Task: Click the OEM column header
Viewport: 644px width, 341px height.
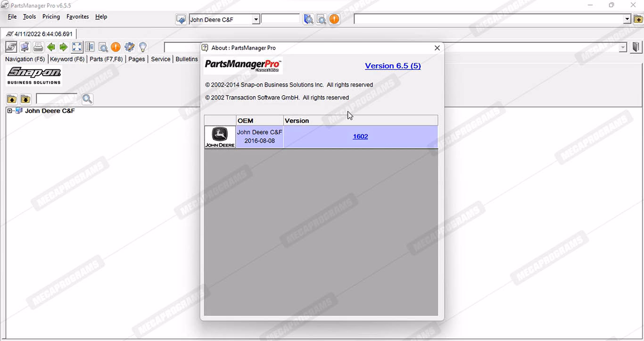Action: pos(260,121)
